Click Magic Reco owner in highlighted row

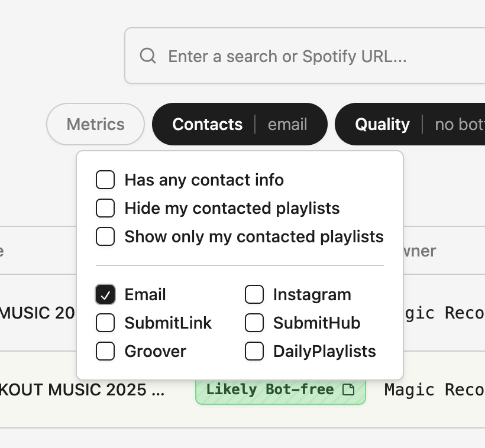coord(434,389)
